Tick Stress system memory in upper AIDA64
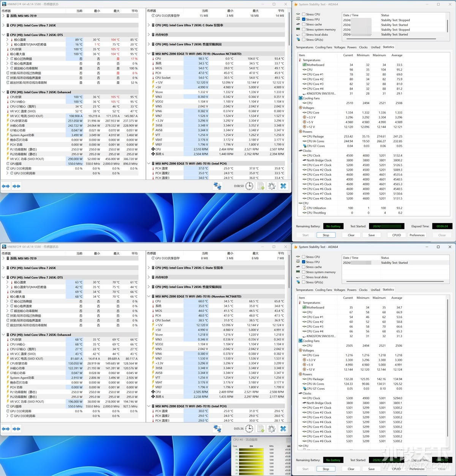The image size is (456, 476). tap(304, 29)
